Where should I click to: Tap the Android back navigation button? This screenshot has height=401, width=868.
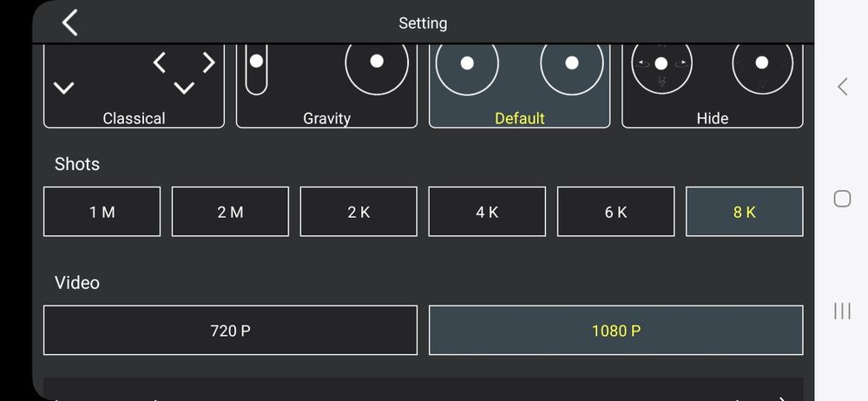842,87
